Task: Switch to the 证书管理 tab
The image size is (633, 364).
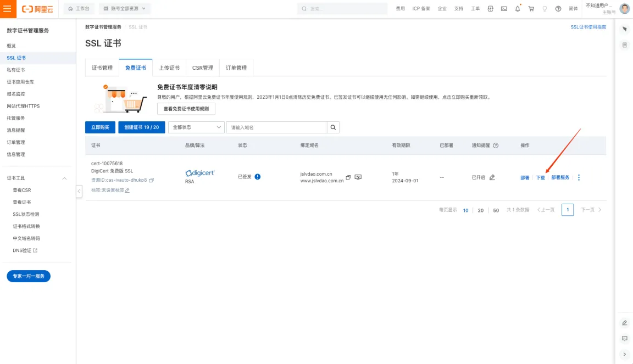Action: pyautogui.click(x=102, y=68)
